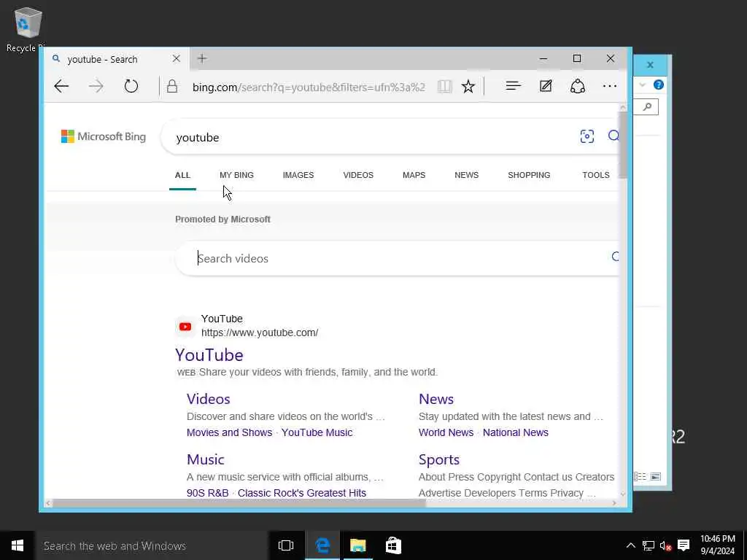747x560 pixels.
Task: Follow the 90S R&B link
Action: (208, 493)
